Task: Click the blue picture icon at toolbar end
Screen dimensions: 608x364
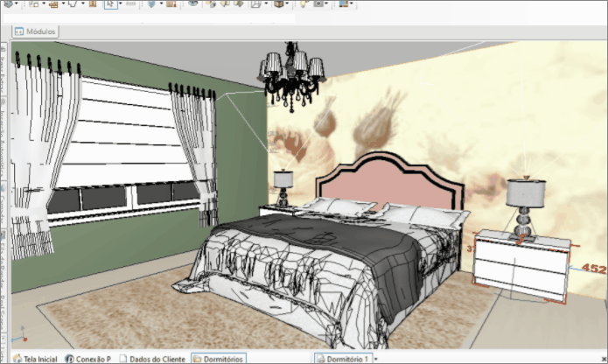Action: tap(344, 3)
